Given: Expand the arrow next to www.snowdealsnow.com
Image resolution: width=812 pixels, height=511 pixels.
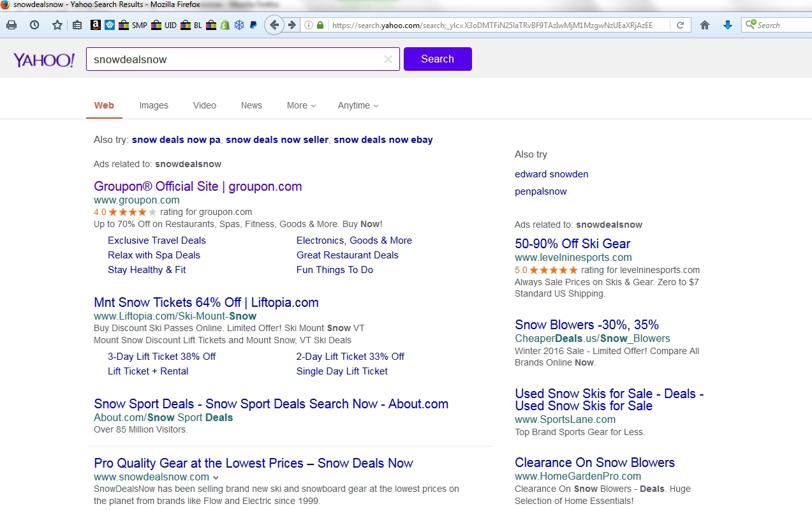Looking at the screenshot, I should 216,477.
